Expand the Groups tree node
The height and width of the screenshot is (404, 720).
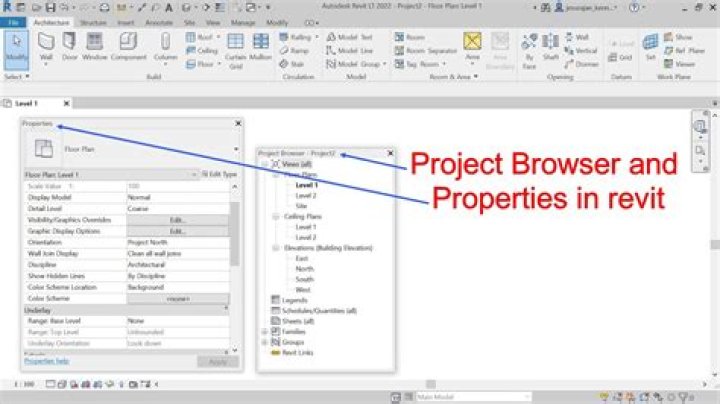(x=264, y=342)
